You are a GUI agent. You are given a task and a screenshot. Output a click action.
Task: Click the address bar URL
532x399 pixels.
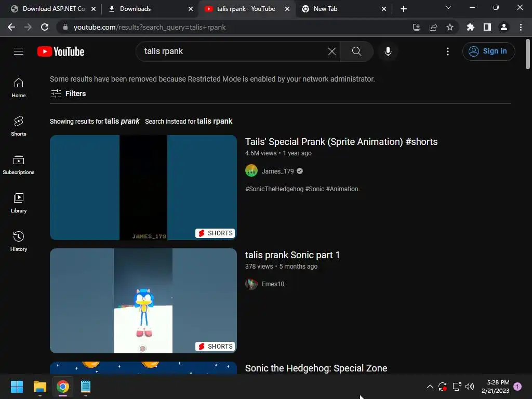[x=149, y=27]
